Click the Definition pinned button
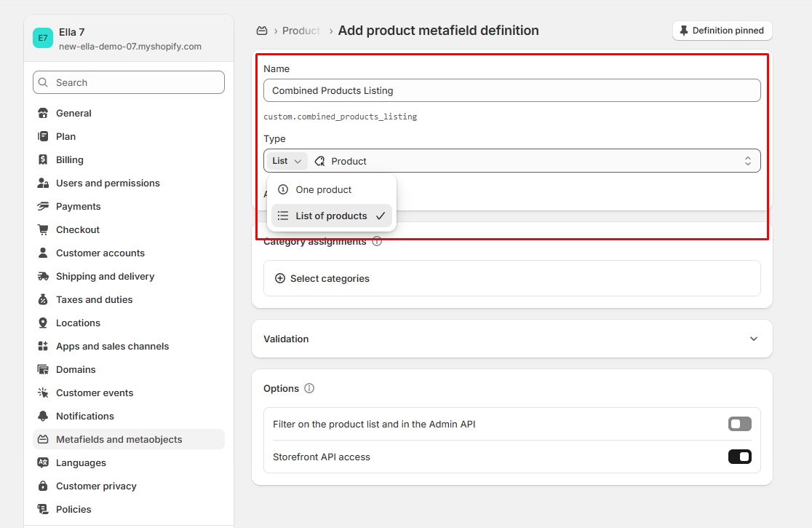812x528 pixels. 722,31
